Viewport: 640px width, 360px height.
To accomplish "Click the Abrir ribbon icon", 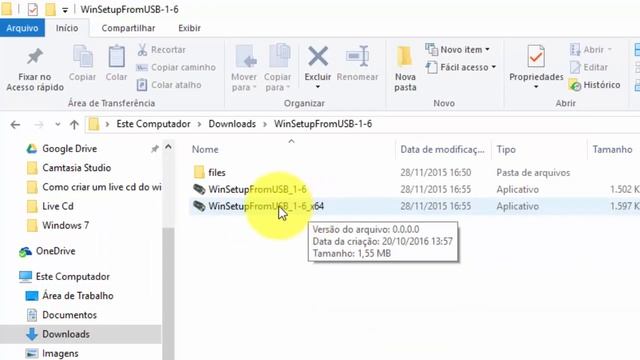I will pyautogui.click(x=575, y=50).
